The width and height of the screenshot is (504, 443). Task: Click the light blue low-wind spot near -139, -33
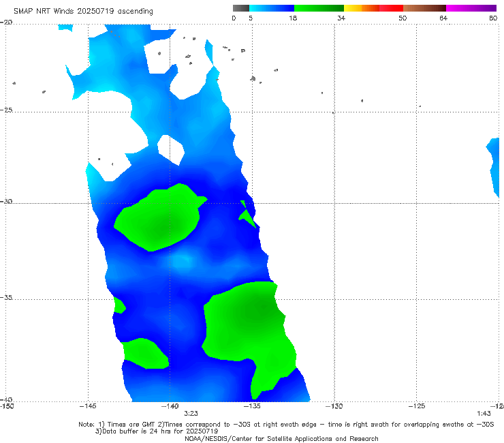point(183,260)
